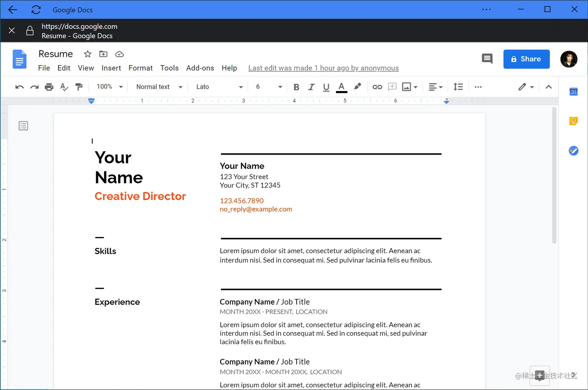View site info via the padlock icon
Viewport: 588px width, 390px height.
pos(30,31)
